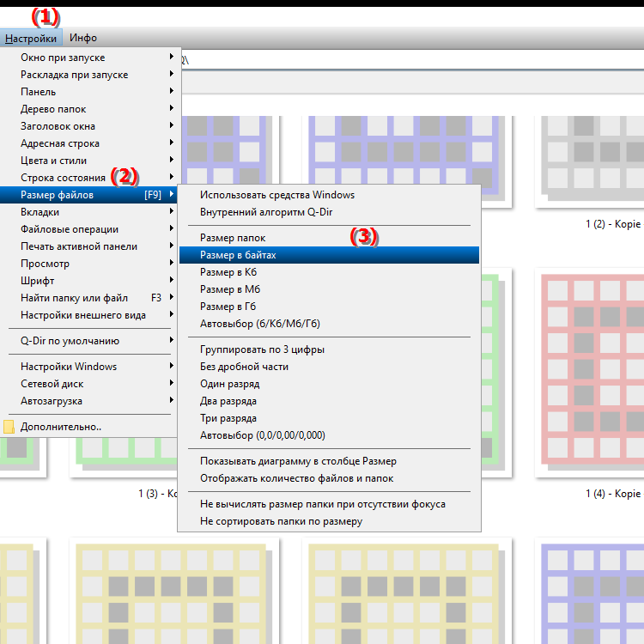Image resolution: width=644 pixels, height=644 pixels.
Task: Select Размер в Гб
Action: click(330, 307)
